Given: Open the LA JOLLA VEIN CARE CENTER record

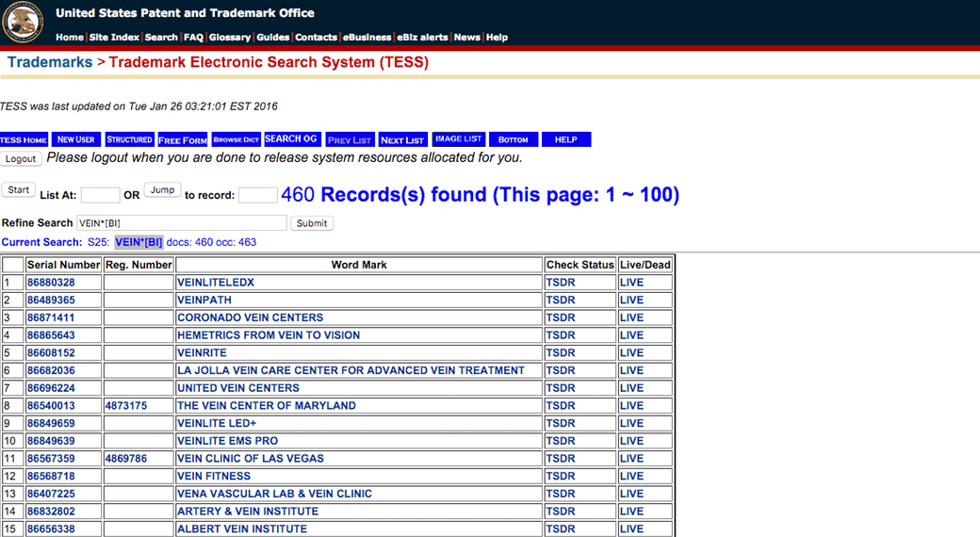Looking at the screenshot, I should click(x=351, y=370).
